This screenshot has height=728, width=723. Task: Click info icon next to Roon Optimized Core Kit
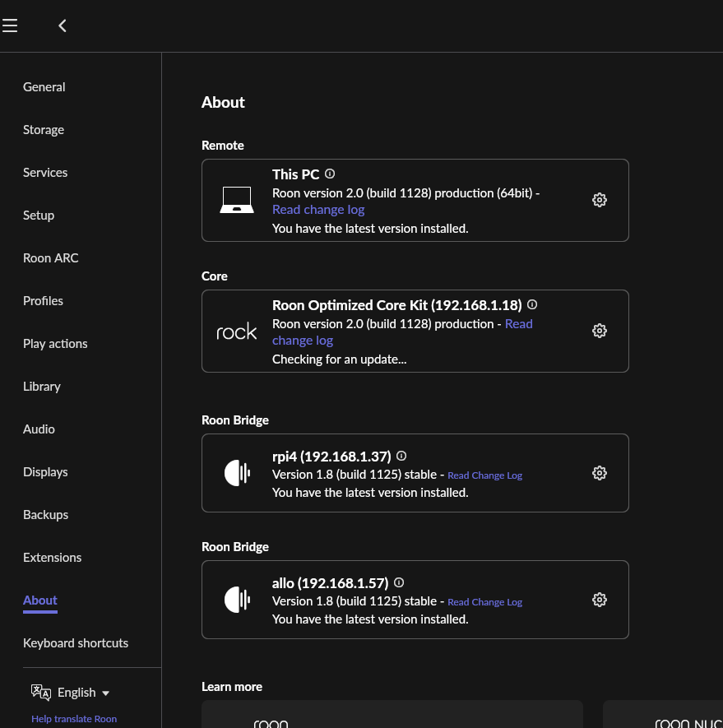532,304
